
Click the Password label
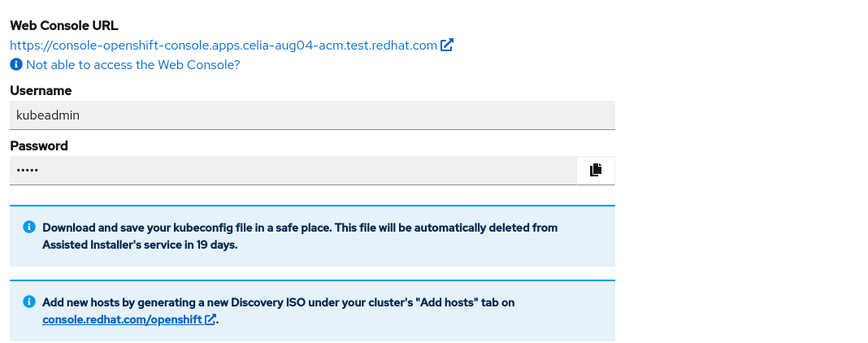[x=39, y=145]
